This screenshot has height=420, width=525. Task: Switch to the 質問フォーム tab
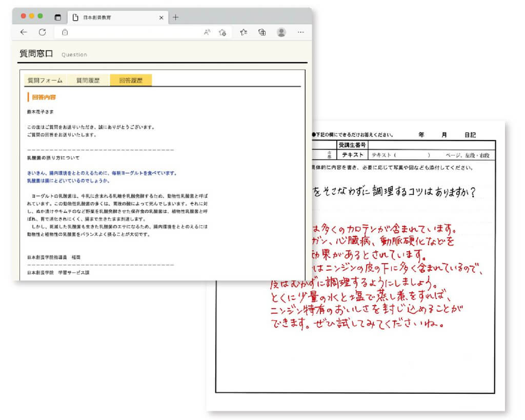click(x=45, y=81)
